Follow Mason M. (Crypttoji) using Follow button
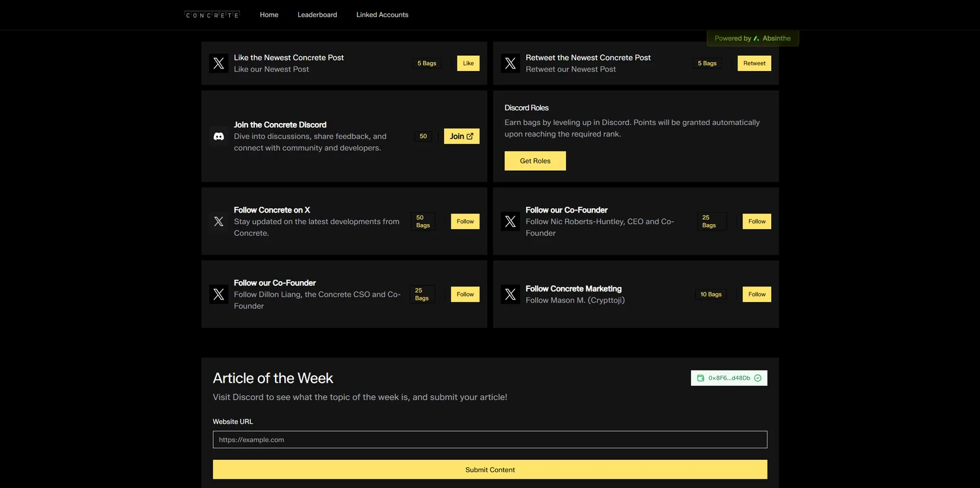The image size is (980, 488). coord(757,295)
